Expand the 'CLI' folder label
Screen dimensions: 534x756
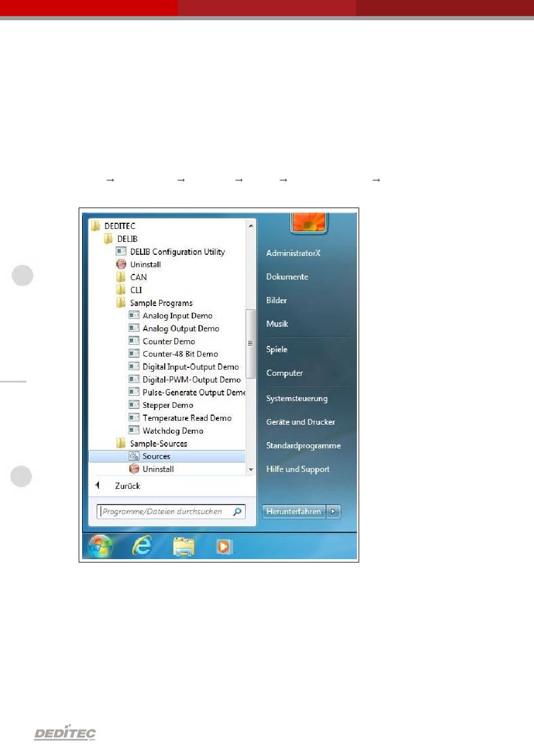(136, 290)
